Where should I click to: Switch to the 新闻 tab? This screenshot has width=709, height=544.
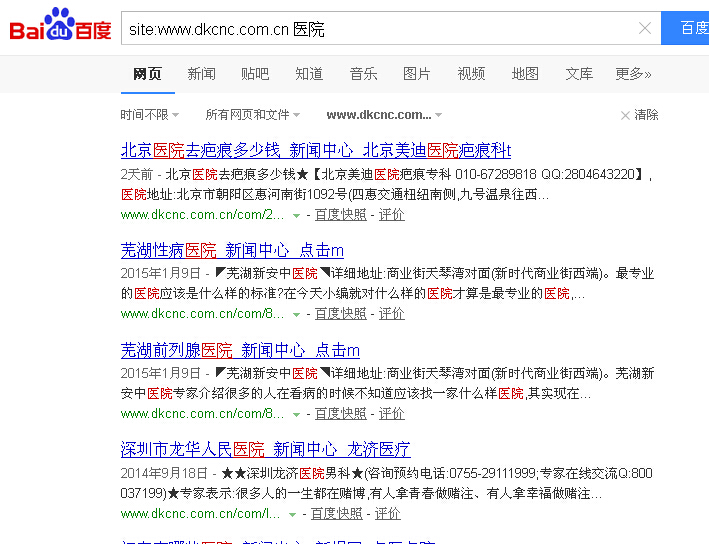coord(201,73)
